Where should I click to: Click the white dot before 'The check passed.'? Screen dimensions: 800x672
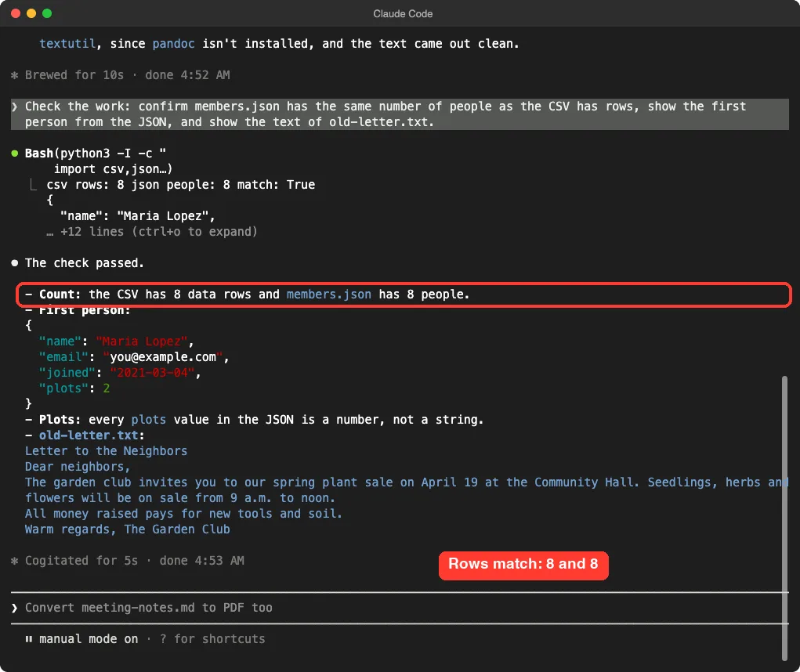pos(15,263)
